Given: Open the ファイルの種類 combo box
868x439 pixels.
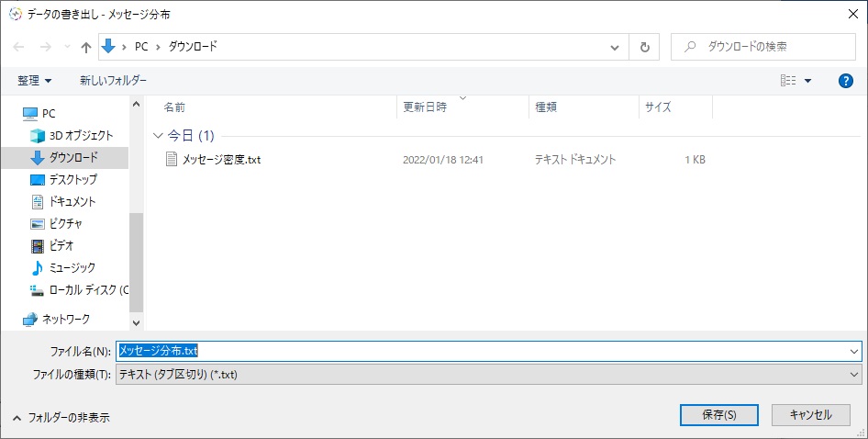Looking at the screenshot, I should pos(488,375).
